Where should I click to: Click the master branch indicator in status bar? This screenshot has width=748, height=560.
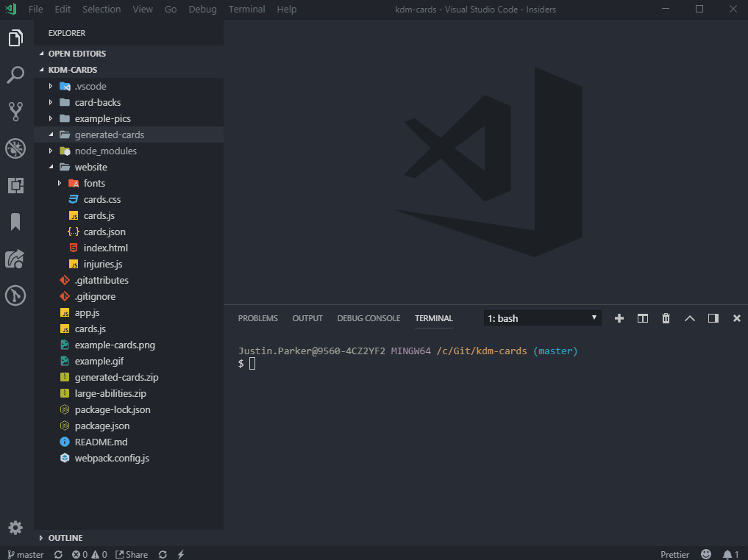(x=26, y=554)
